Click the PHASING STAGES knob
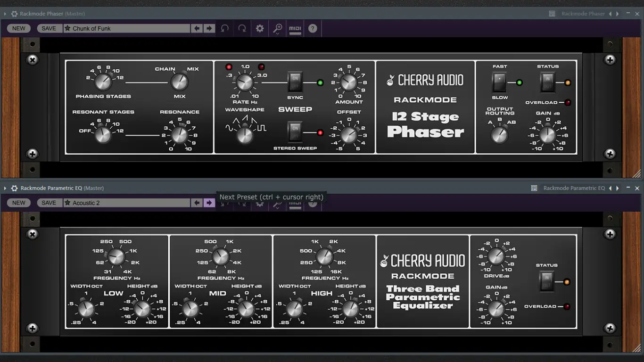Viewport: 644px width, 362px height. point(103,82)
